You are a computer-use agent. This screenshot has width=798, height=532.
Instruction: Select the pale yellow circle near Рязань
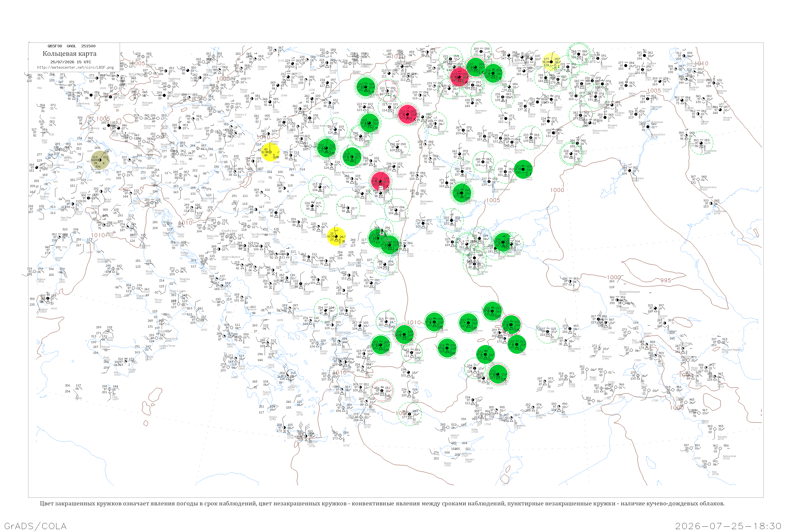coord(552,62)
